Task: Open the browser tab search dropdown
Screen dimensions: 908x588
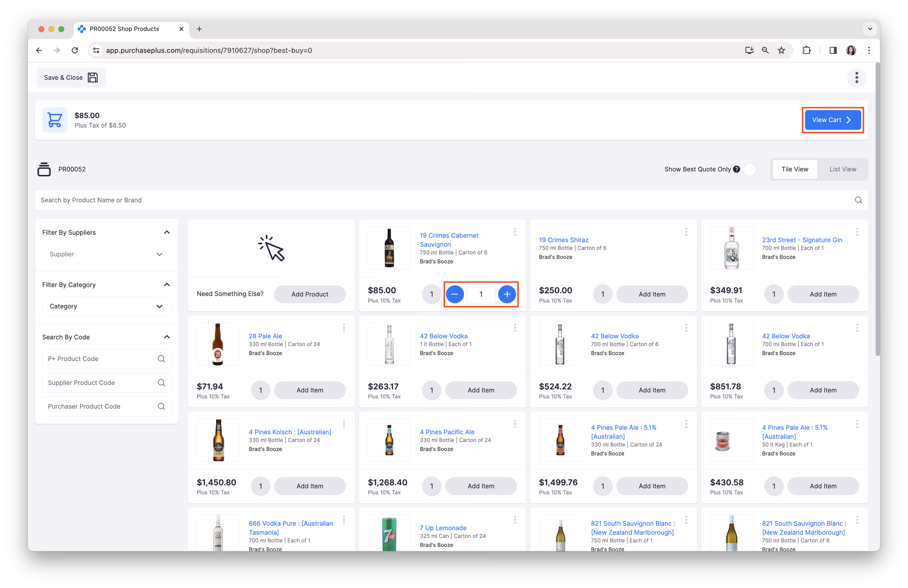Action: coord(870,29)
